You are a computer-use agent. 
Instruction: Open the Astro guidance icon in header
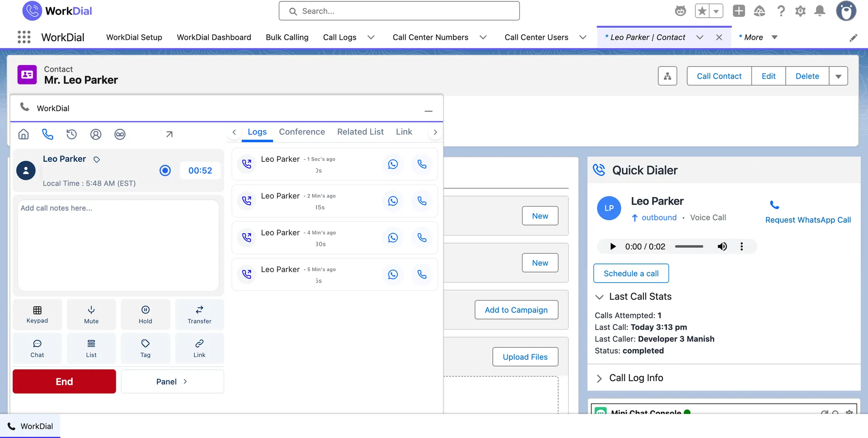pos(680,11)
